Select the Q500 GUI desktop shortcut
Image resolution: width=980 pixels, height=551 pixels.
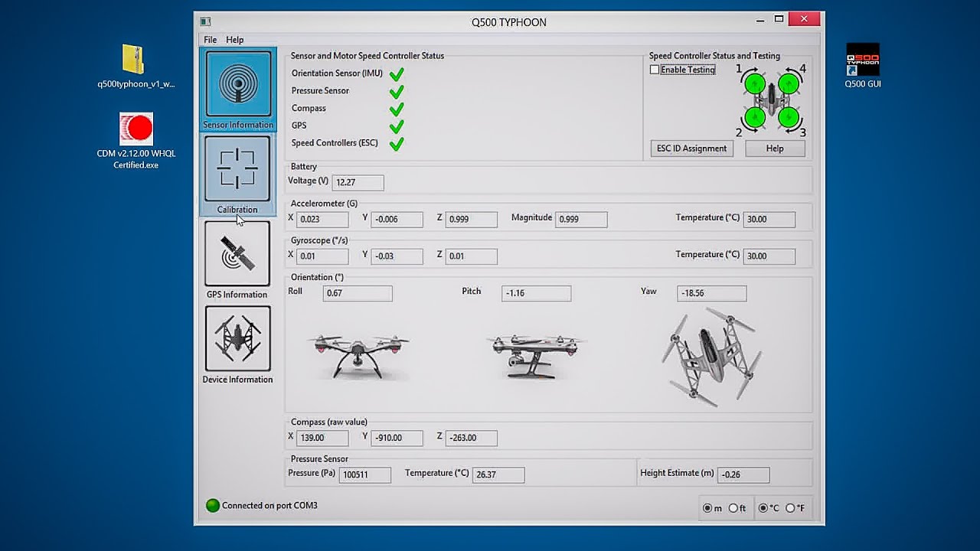click(863, 60)
